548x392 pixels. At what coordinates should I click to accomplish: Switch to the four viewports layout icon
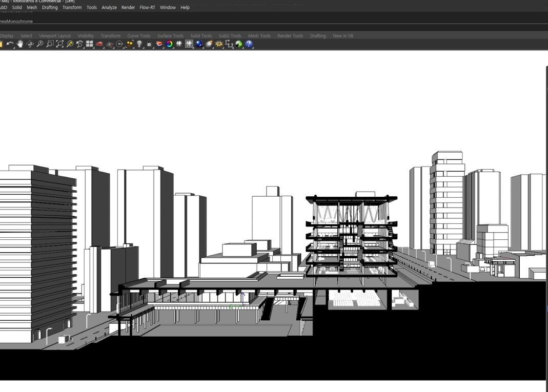click(x=90, y=44)
